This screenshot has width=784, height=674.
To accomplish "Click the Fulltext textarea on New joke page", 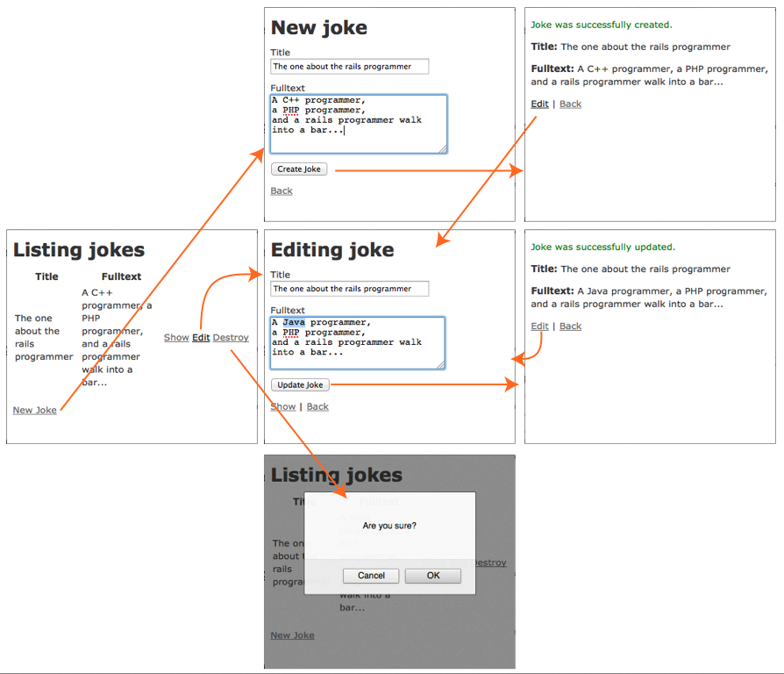I will (x=359, y=124).
